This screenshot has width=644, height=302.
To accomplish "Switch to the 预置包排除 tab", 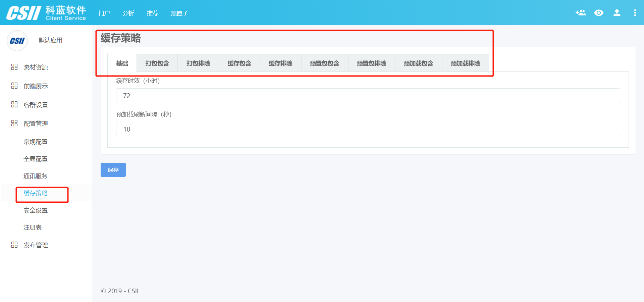I will pyautogui.click(x=371, y=63).
